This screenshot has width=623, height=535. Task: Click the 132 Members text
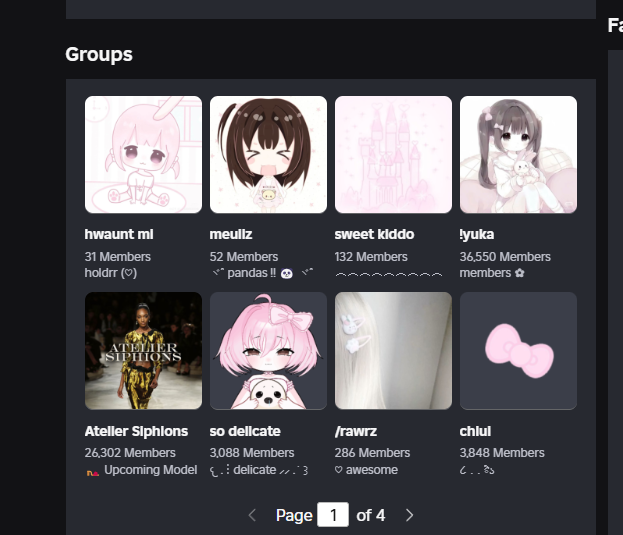[x=371, y=257]
